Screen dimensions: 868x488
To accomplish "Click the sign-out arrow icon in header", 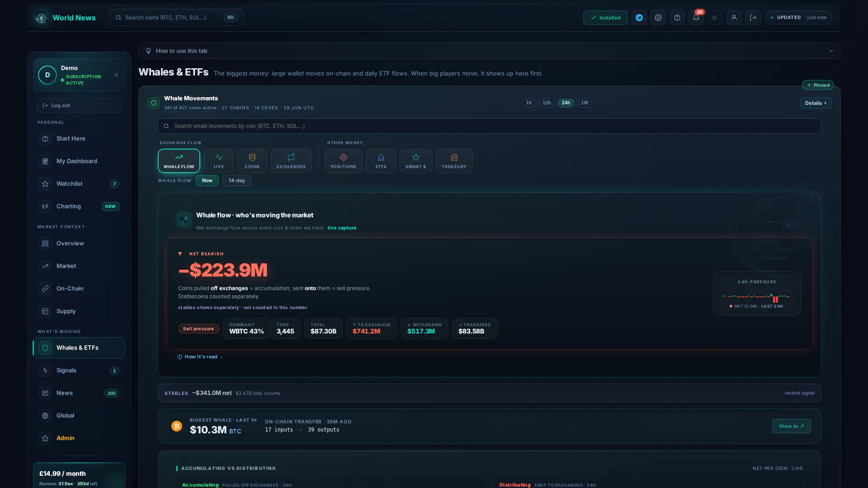I will (x=753, y=18).
